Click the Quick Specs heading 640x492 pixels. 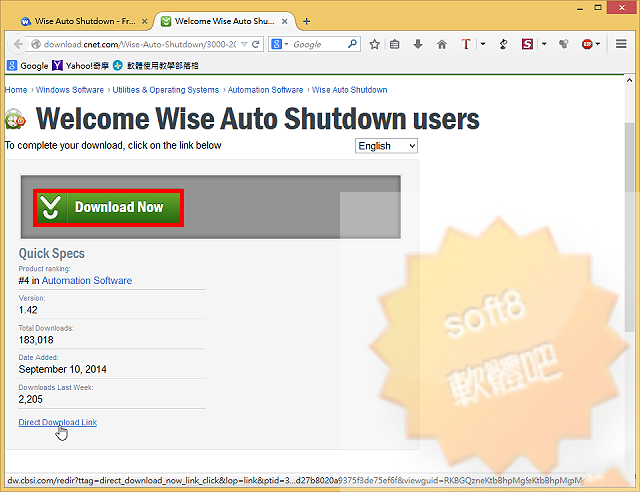[x=51, y=254]
